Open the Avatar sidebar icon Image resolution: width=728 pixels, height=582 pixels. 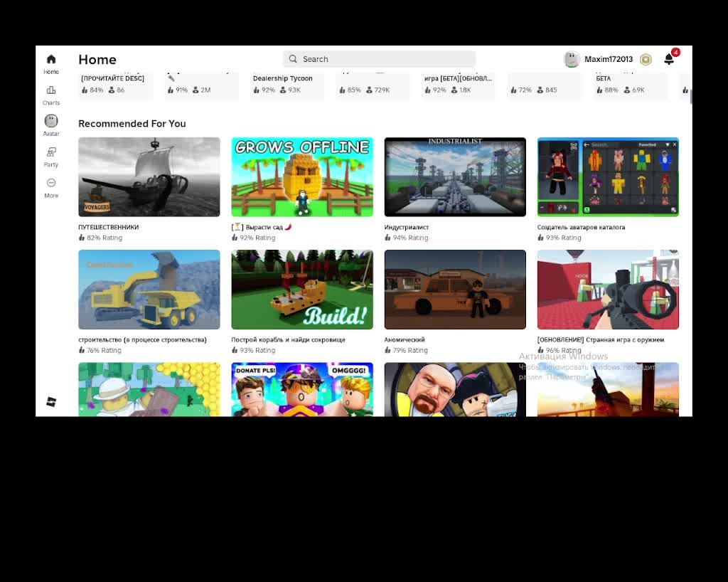51,125
